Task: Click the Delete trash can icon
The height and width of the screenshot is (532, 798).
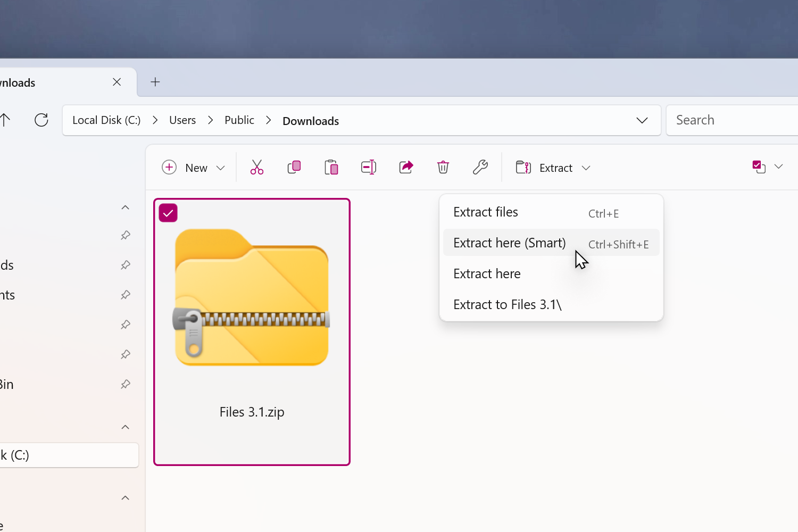Action: [x=443, y=168]
